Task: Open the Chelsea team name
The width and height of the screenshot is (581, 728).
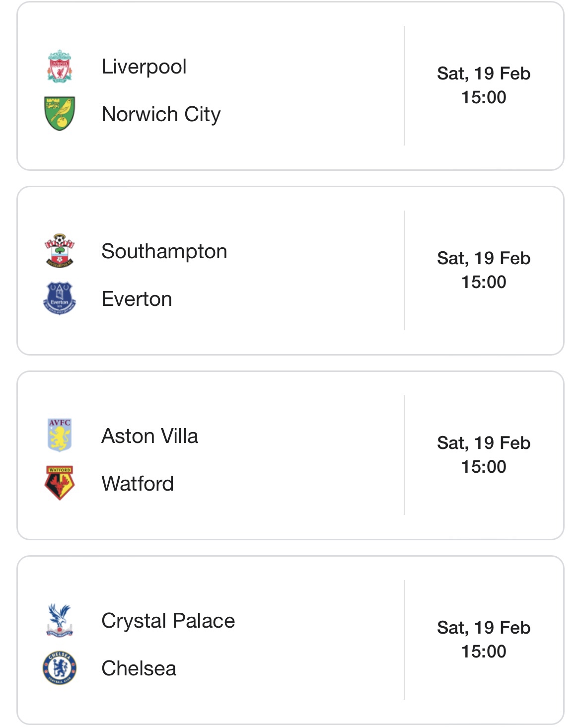Action: [x=139, y=668]
